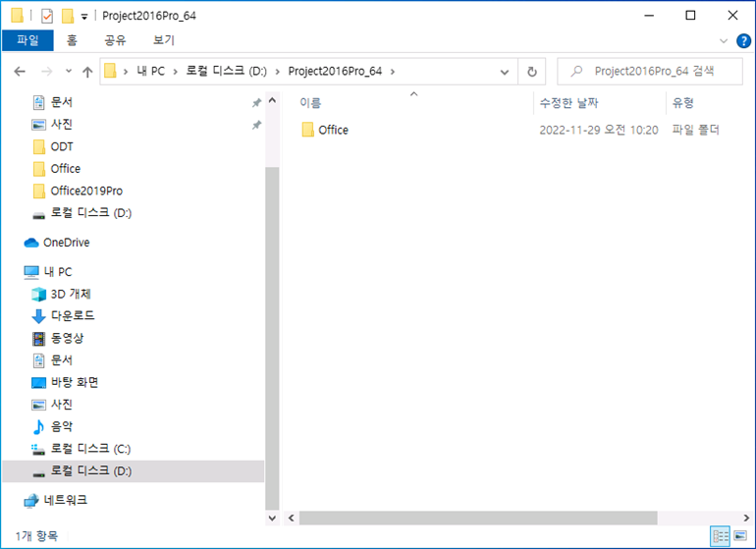
Task: Click the 다운로드 download arrow icon
Action: [x=38, y=316]
